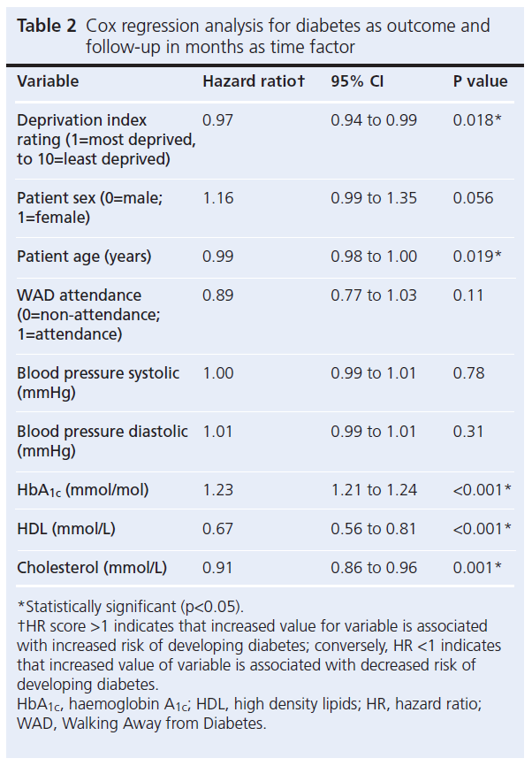Click the P value 0.31
532x766 pixels.
pyautogui.click(x=468, y=432)
